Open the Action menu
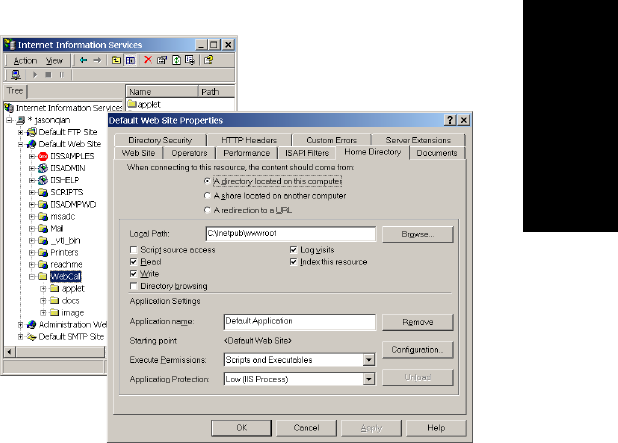Viewport: 618px width, 443px height. point(25,61)
